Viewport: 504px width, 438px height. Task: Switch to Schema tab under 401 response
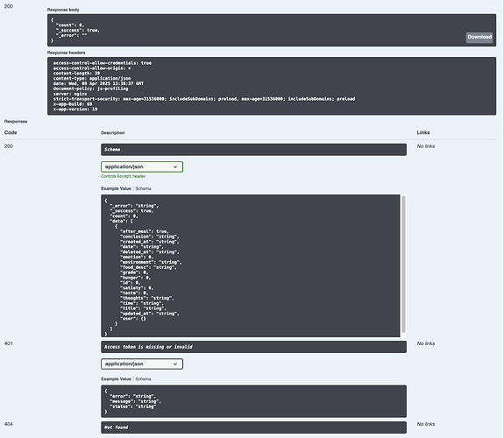tap(143, 379)
